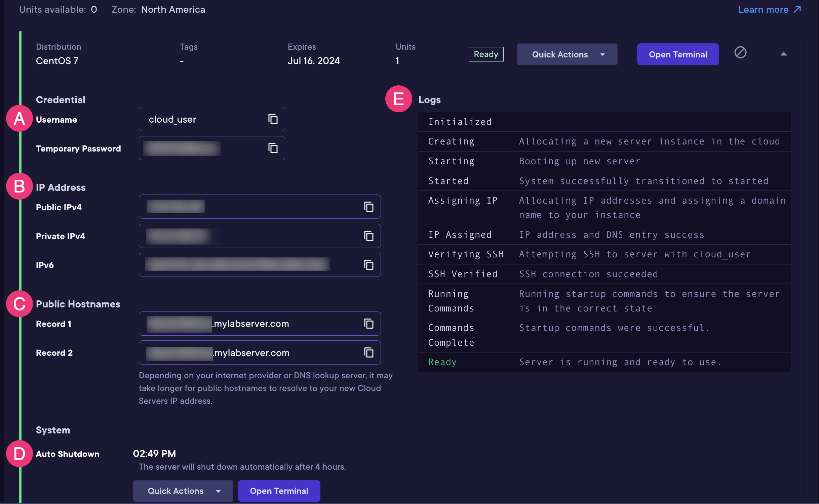The image size is (819, 504).
Task: Copy the Private IPv4 address
Action: 369,236
